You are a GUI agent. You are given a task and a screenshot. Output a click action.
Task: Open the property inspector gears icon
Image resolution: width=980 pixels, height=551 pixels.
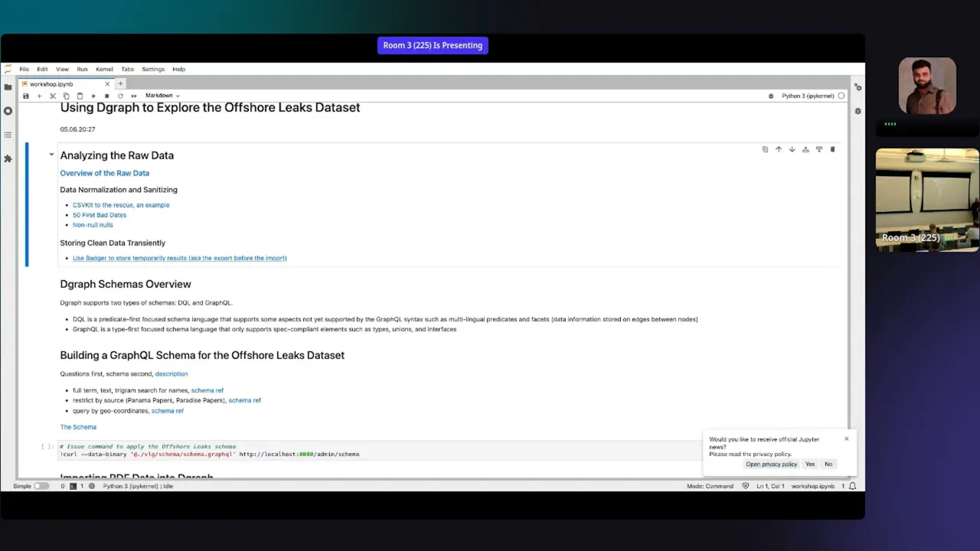[857, 87]
